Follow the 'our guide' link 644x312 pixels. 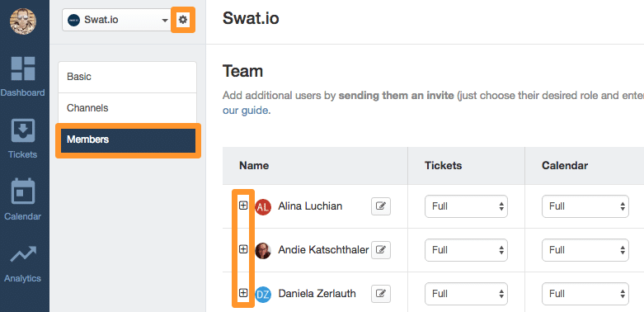tap(246, 111)
